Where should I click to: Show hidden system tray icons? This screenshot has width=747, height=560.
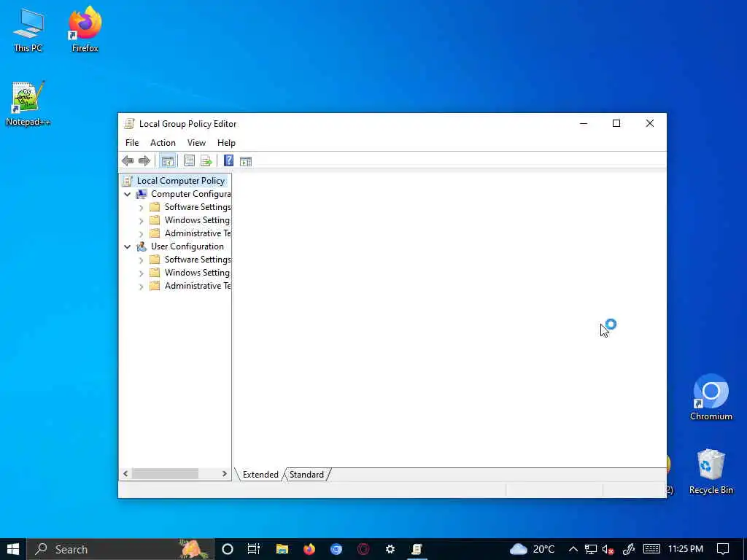573,549
